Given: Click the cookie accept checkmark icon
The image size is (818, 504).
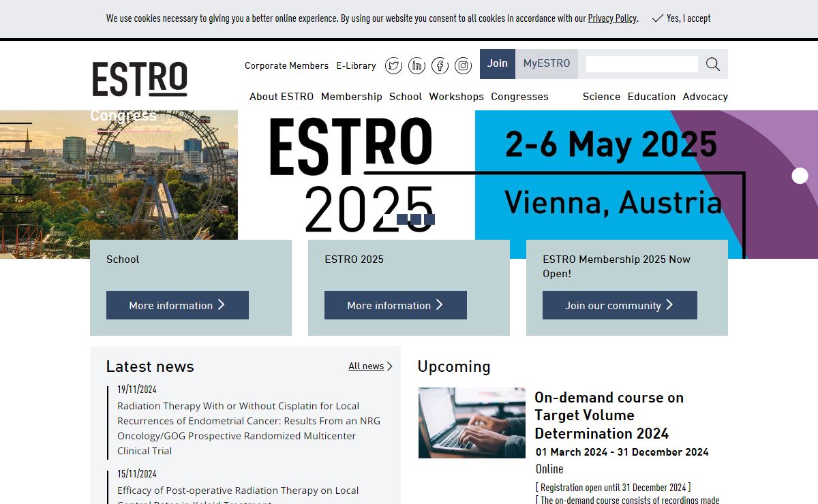Looking at the screenshot, I should 657,18.
